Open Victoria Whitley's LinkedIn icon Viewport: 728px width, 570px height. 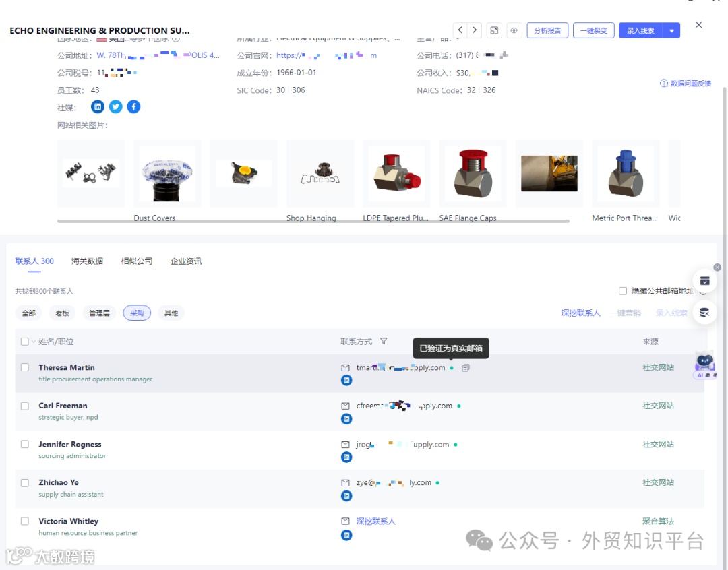[x=346, y=535]
